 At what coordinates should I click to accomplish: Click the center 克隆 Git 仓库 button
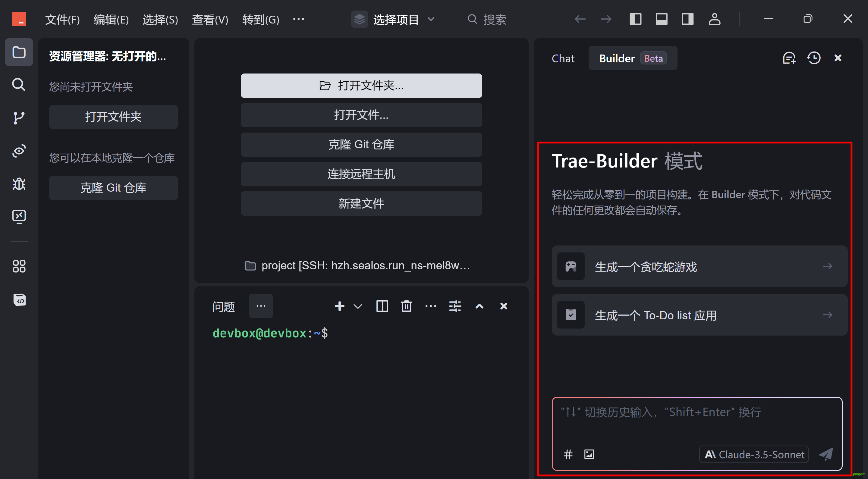point(361,145)
